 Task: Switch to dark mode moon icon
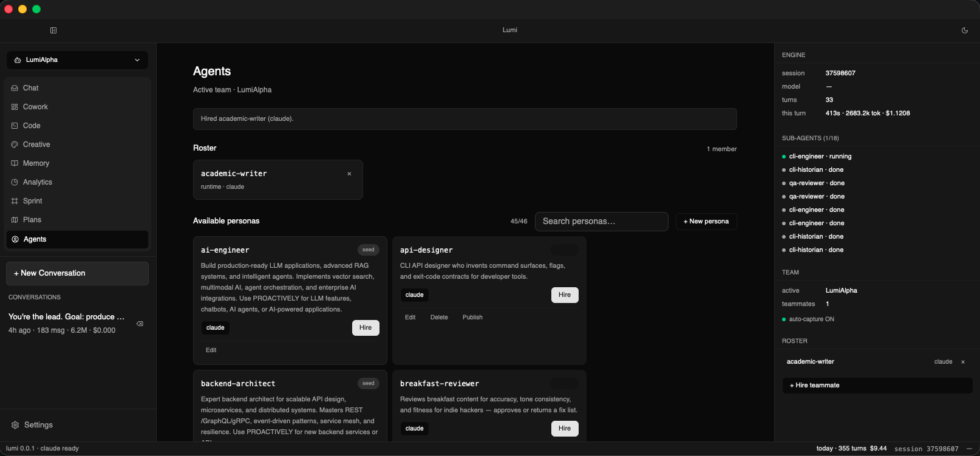click(965, 30)
